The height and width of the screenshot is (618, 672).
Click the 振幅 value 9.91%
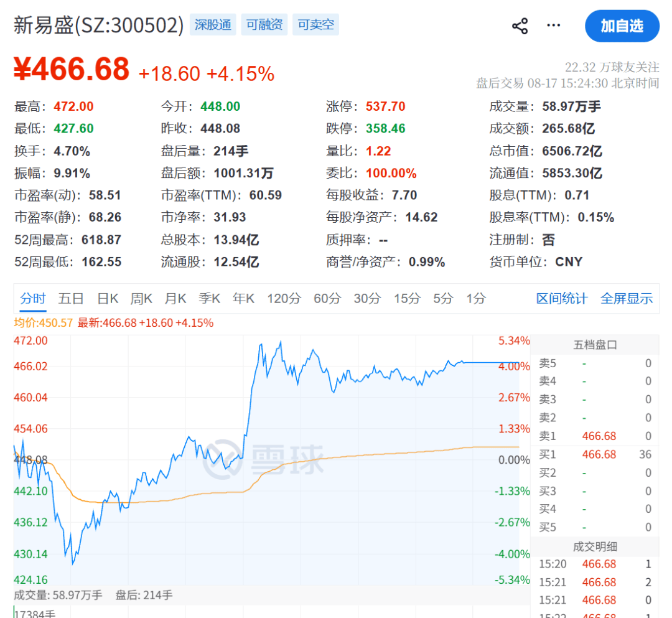point(72,174)
